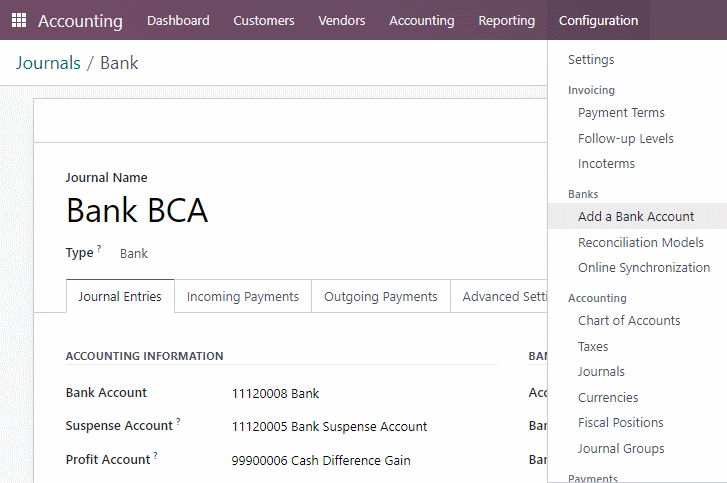Switch to Incoming Payments tab
The height and width of the screenshot is (483, 727).
[243, 296]
